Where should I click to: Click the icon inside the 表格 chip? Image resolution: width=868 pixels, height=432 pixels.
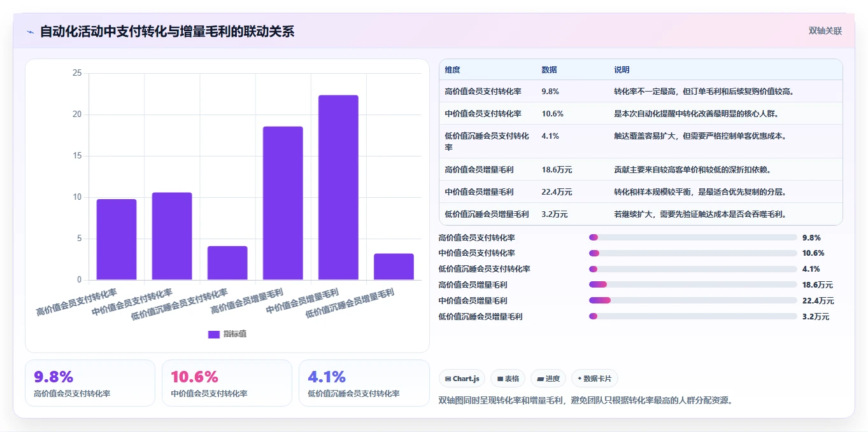501,379
